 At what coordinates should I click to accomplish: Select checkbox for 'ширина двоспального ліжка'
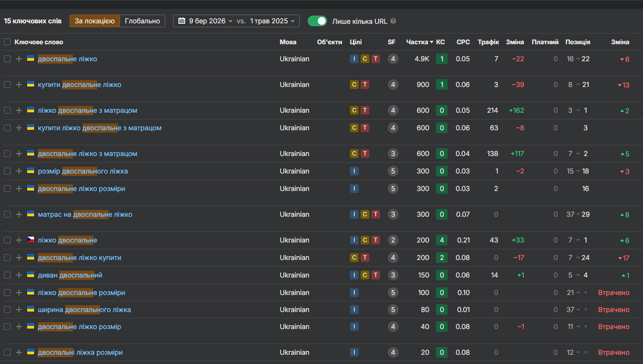pyautogui.click(x=7, y=310)
